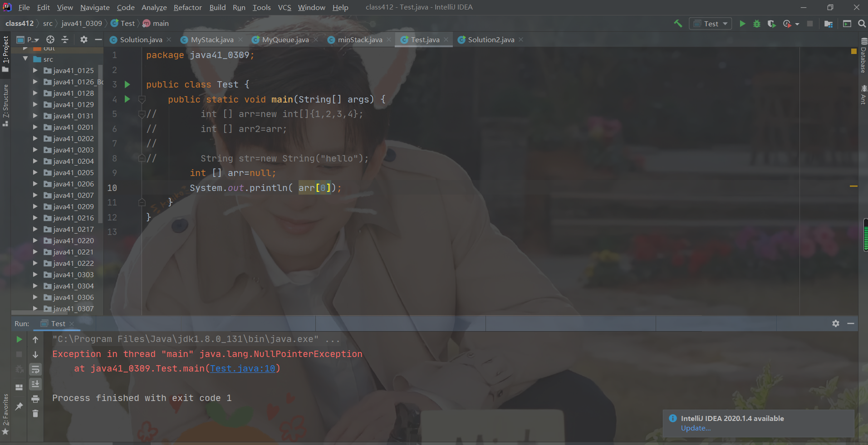Toggle the Favorites tool window tab
Viewport: 868px width, 445px height.
pos(5,414)
